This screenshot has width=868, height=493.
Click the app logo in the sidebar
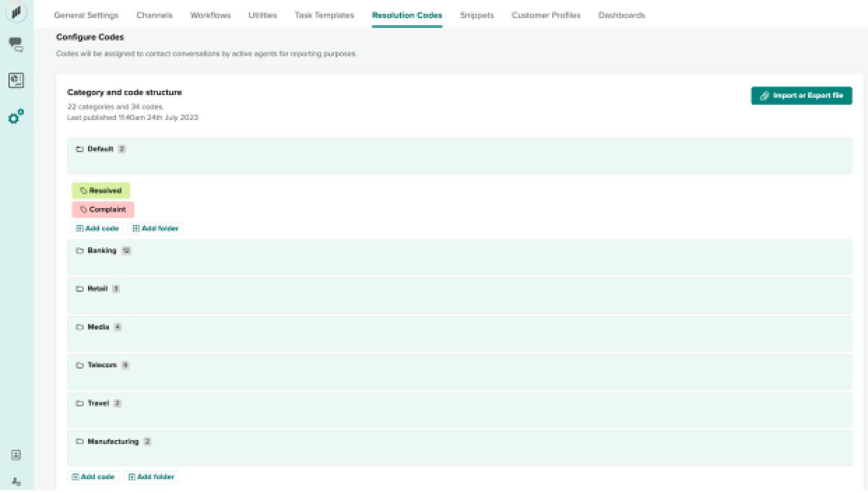point(16,13)
